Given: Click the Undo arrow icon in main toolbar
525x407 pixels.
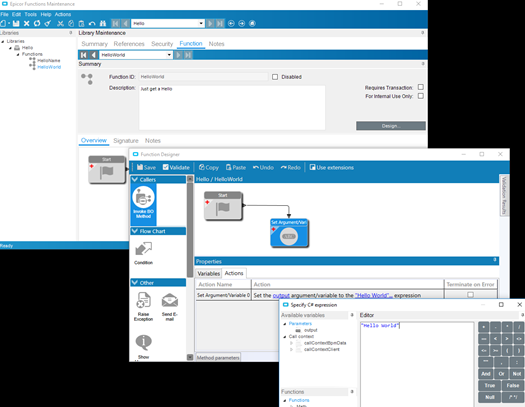Looking at the screenshot, I should 92,23.
